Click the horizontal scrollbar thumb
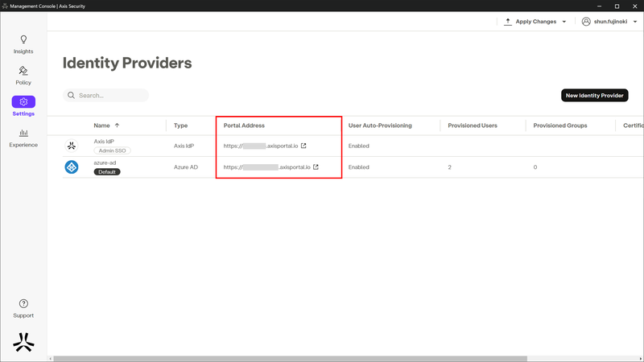 (290, 359)
